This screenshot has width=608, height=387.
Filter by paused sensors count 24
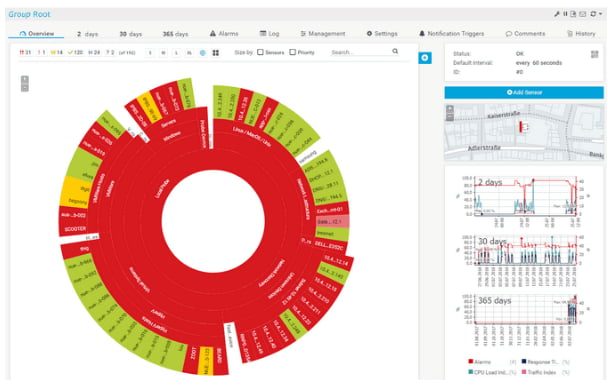click(94, 52)
